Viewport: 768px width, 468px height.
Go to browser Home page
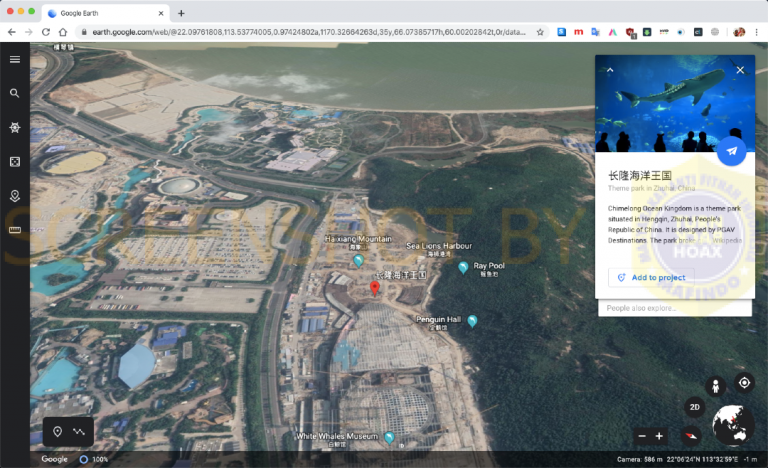pos(63,32)
